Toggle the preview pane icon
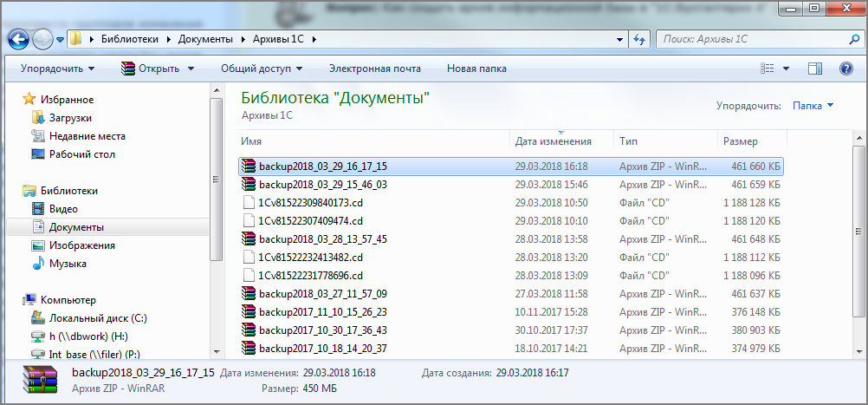Screen dimensions: 868x405 point(814,69)
